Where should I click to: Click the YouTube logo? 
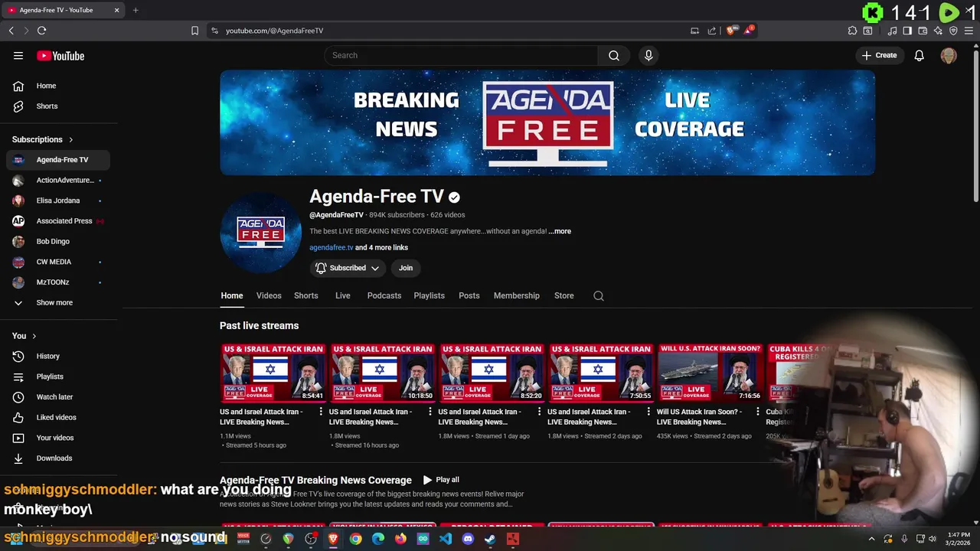60,55
